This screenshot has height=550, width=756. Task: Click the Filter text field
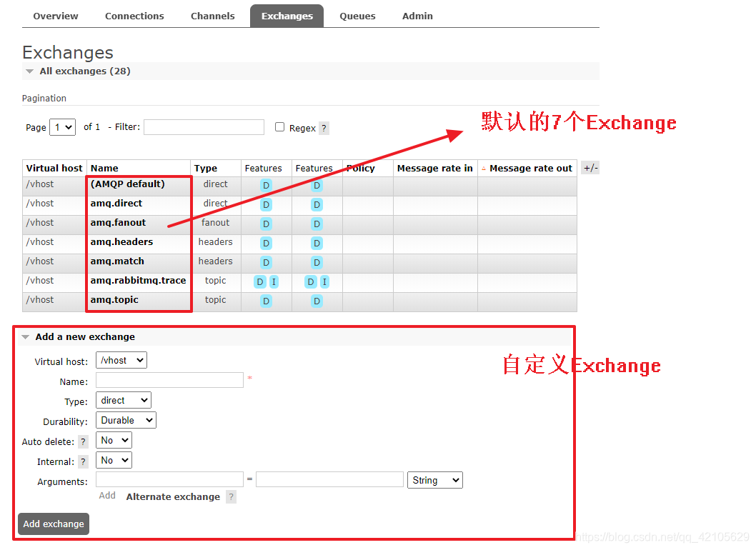pyautogui.click(x=204, y=127)
